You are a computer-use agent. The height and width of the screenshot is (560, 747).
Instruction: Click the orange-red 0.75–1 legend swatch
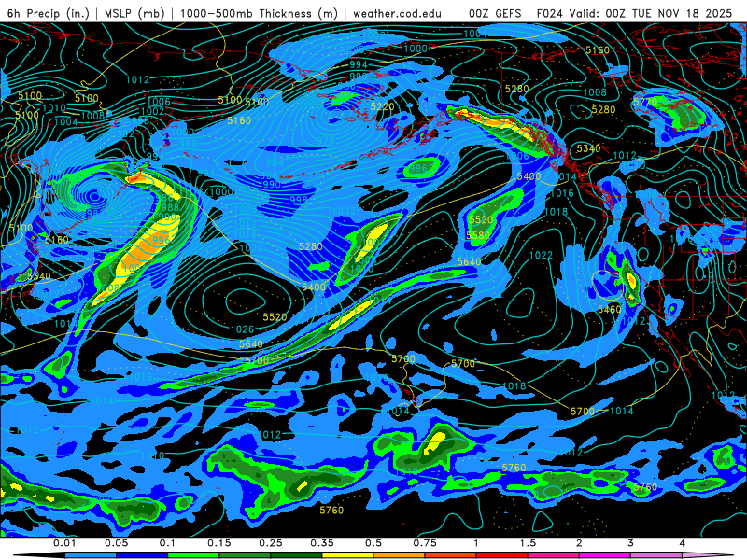click(451, 555)
